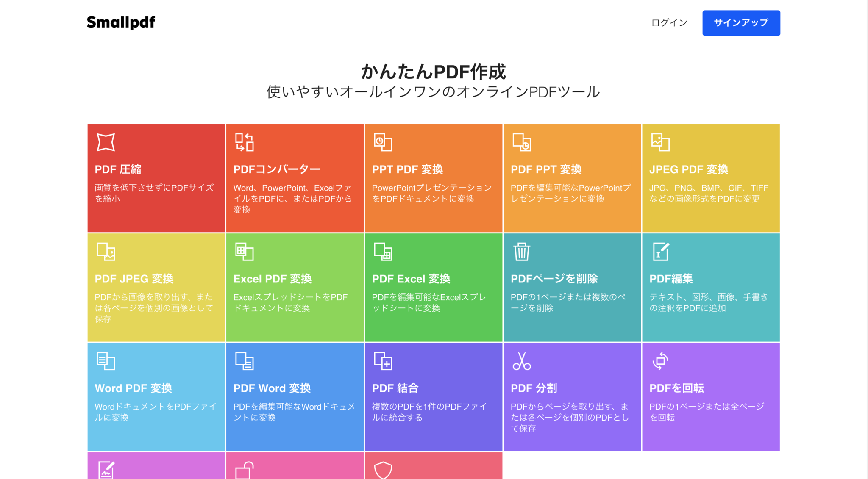Image resolution: width=868 pixels, height=479 pixels.
Task: Open the PDFコンバーター tool title
Action: (276, 169)
